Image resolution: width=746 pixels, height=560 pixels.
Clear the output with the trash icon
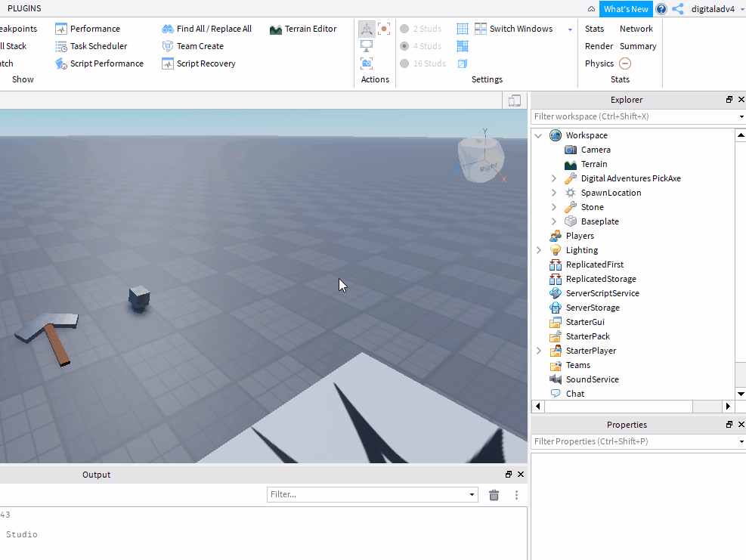(x=494, y=495)
